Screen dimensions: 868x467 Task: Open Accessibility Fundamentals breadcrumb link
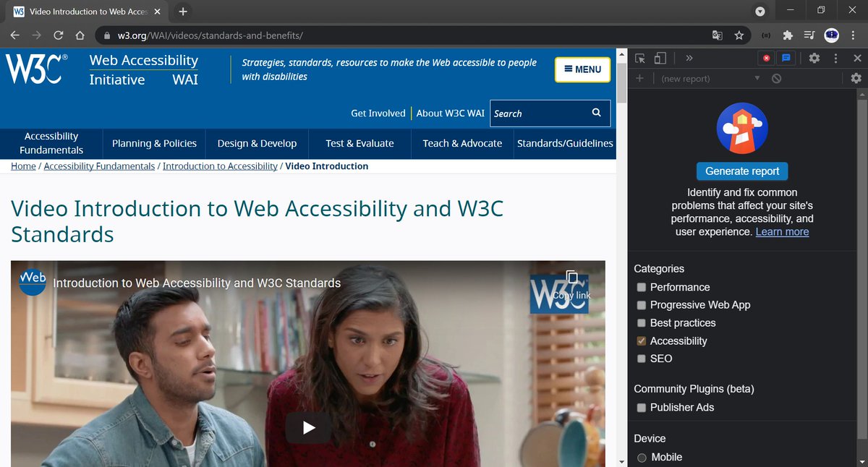pos(99,166)
